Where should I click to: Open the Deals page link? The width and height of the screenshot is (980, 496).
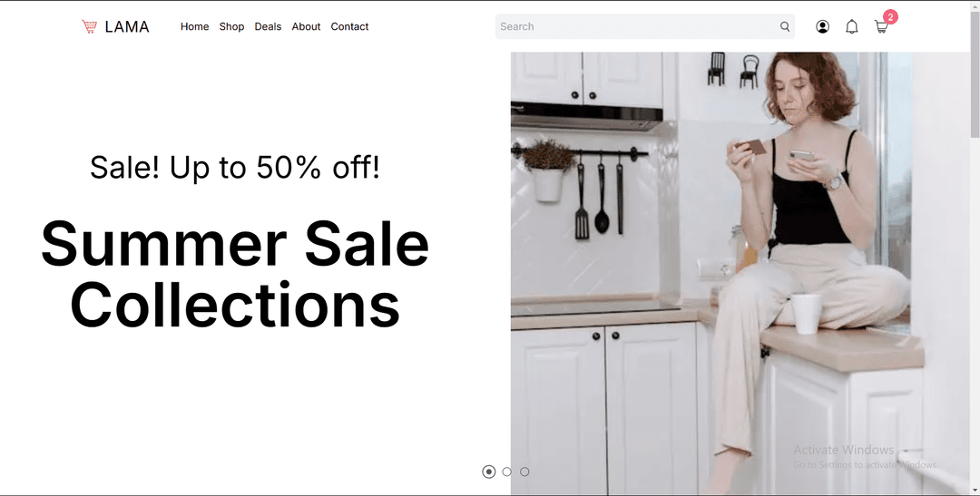tap(268, 26)
